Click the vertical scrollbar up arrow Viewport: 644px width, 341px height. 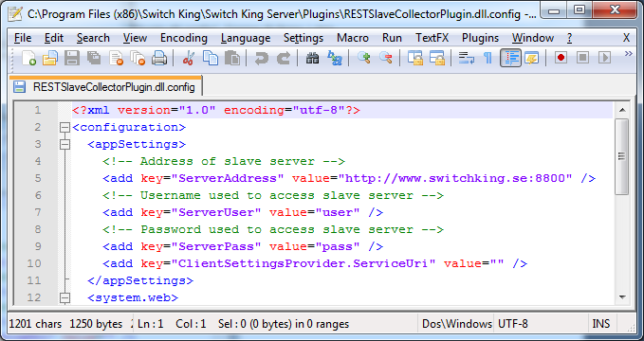[x=622, y=110]
